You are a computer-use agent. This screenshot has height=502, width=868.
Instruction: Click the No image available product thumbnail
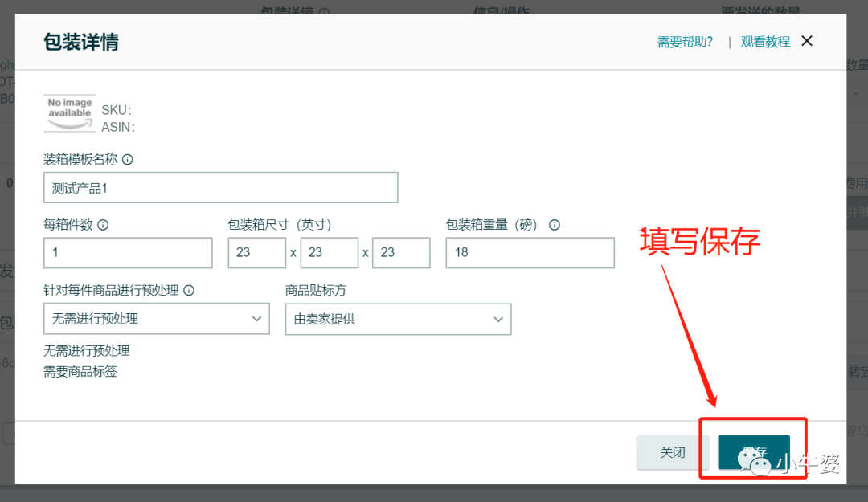coord(69,112)
